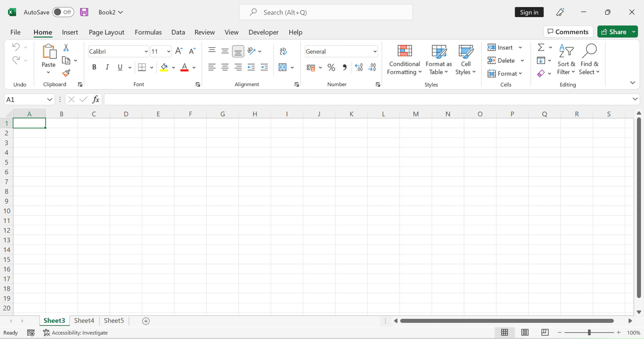Screen dimensions: 644x339
Task: Open Find & Select menu
Action: pyautogui.click(x=589, y=60)
